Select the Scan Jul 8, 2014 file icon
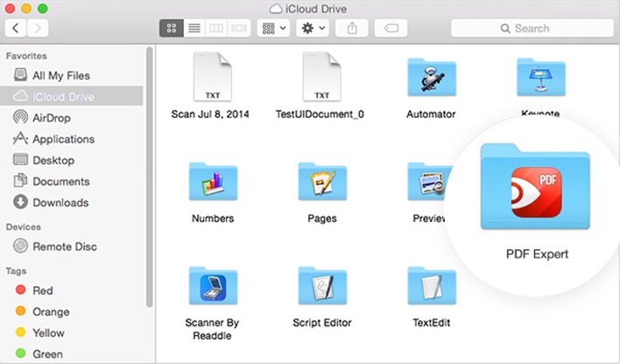Viewport: 620px width, 364px height. [212, 77]
